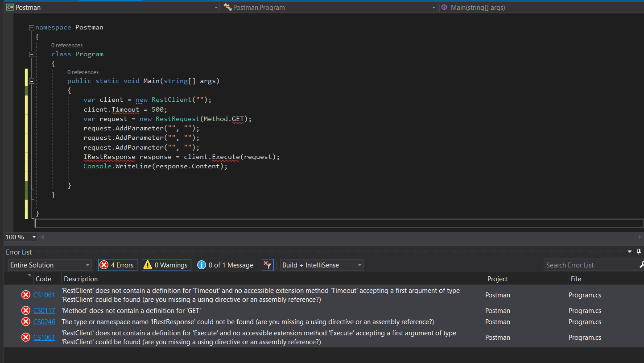Click 'RestClient' in the client declaration line

172,100
